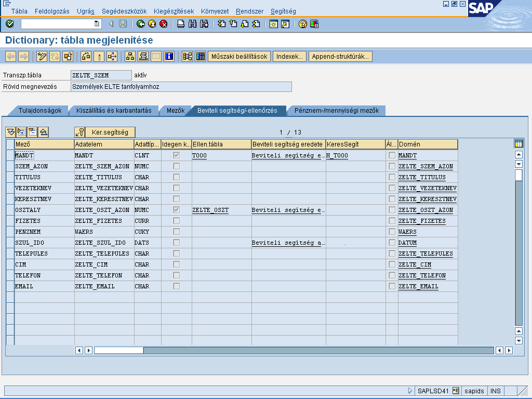Expand the status bar system info arrow
Image resolution: width=532 pixels, height=399 pixels.
point(410,391)
